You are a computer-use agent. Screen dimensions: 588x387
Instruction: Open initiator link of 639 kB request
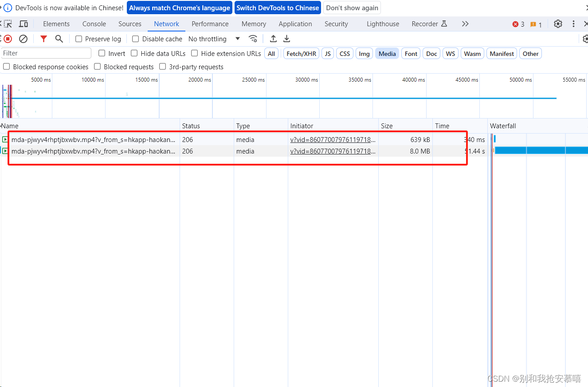point(333,139)
